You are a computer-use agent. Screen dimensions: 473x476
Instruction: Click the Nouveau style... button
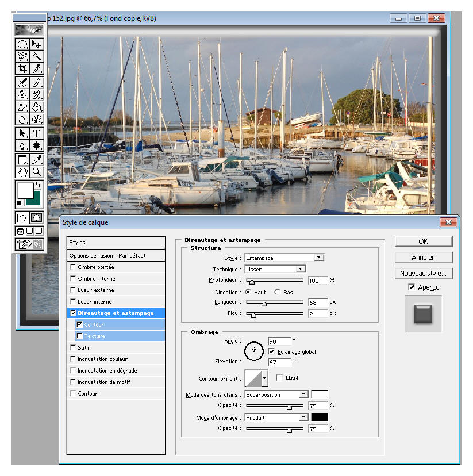(424, 274)
